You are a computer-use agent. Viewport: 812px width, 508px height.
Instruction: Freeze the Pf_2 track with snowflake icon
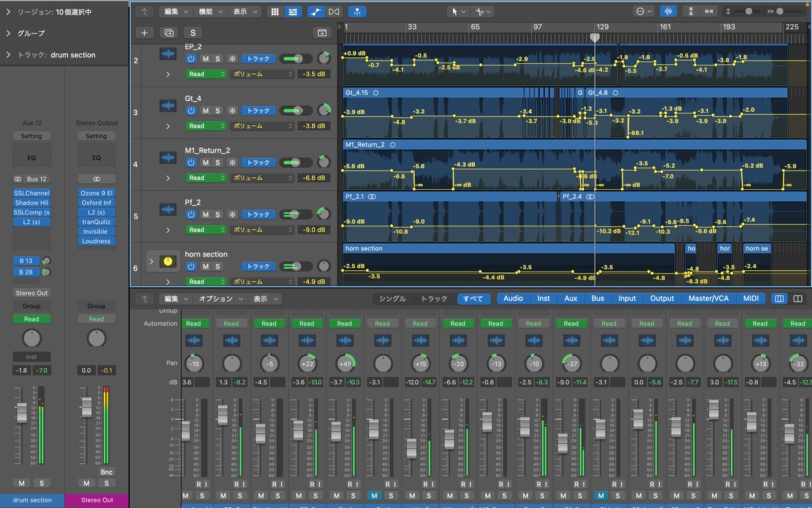232,214
